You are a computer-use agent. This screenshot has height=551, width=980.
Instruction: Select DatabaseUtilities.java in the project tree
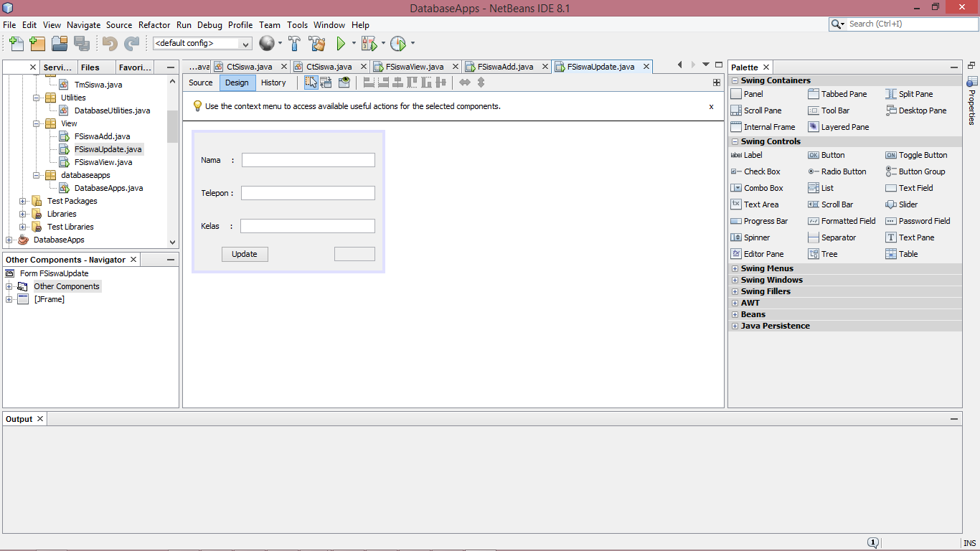(x=113, y=110)
